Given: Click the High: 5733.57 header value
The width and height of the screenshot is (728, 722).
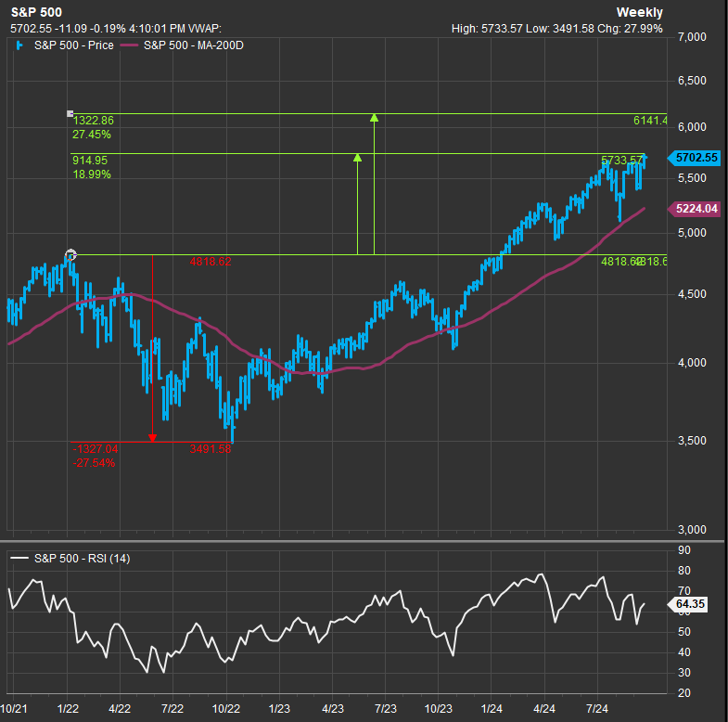Looking at the screenshot, I should click(x=487, y=29).
